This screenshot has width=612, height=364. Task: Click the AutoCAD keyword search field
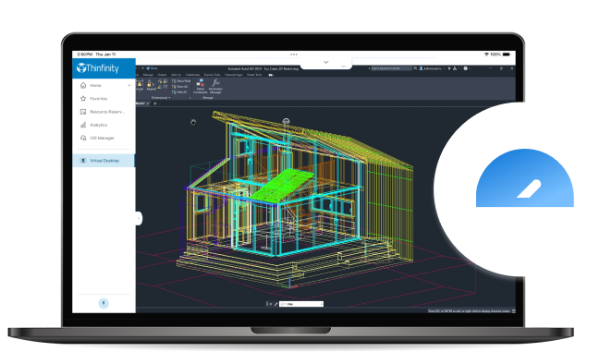391,68
